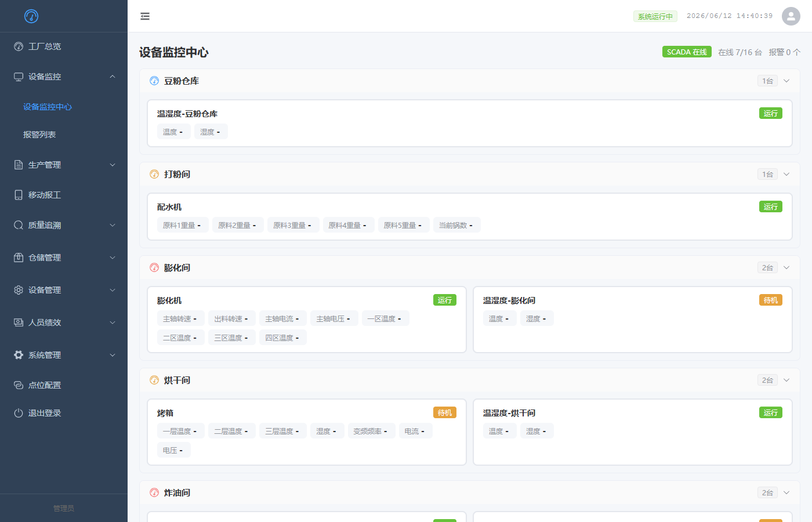Click the 豆粉仓库 gauge icon
This screenshot has width=812, height=522.
(154, 81)
